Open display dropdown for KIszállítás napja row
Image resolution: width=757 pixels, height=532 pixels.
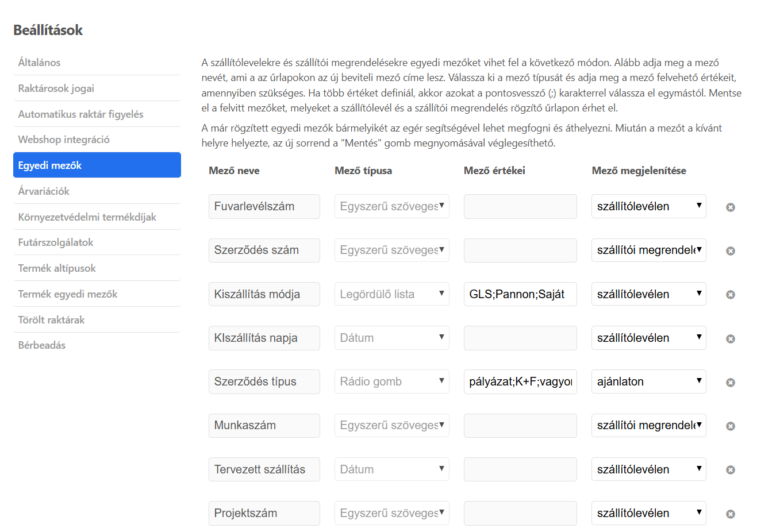(649, 338)
